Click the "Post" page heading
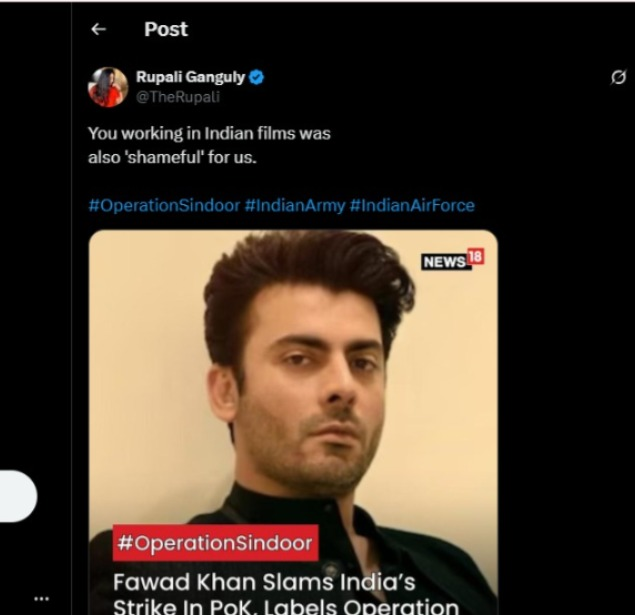This screenshot has height=615, width=635. coord(166,30)
